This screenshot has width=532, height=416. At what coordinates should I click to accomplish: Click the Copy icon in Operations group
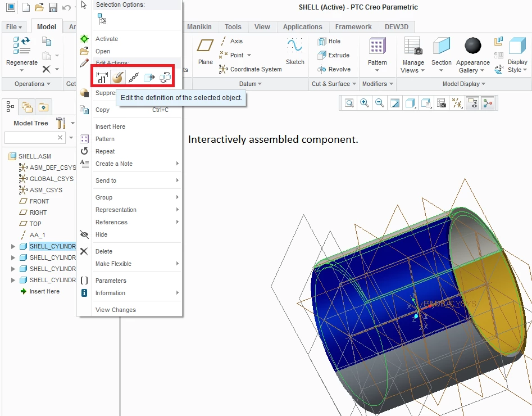click(47, 42)
